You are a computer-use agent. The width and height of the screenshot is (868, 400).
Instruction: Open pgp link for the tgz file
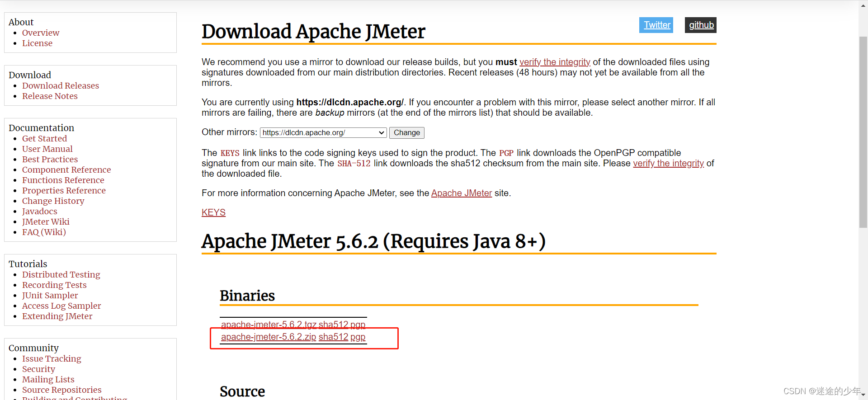coord(358,325)
